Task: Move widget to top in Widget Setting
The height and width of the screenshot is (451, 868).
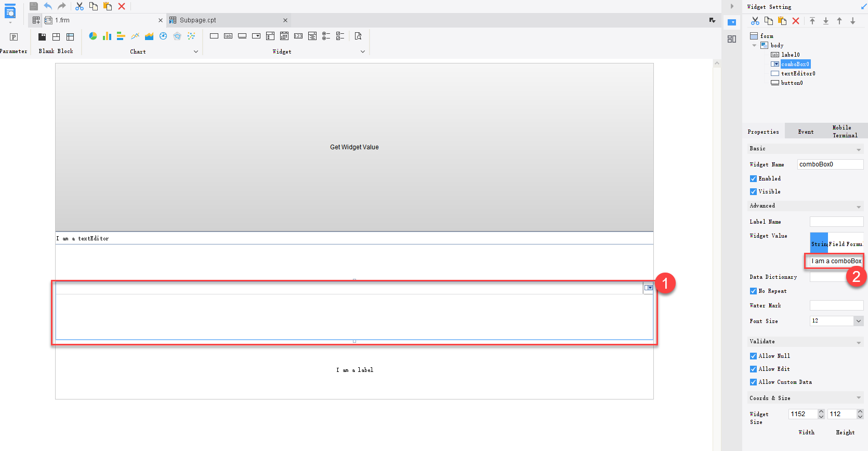Action: pyautogui.click(x=812, y=21)
